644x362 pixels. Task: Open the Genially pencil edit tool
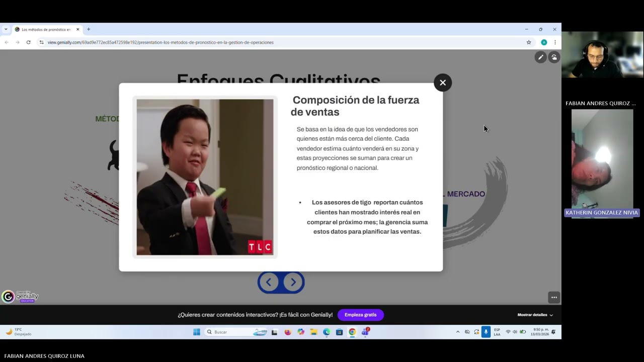point(540,57)
